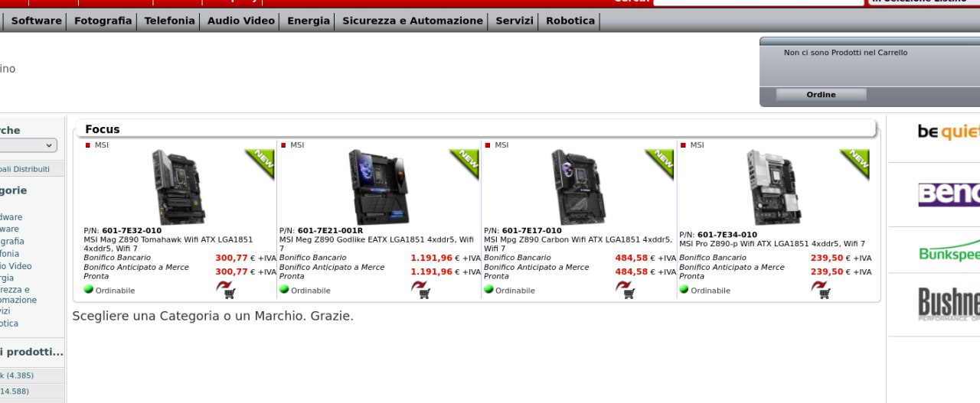Open Bushnell brand logo
The image size is (980, 403).
pos(949,304)
